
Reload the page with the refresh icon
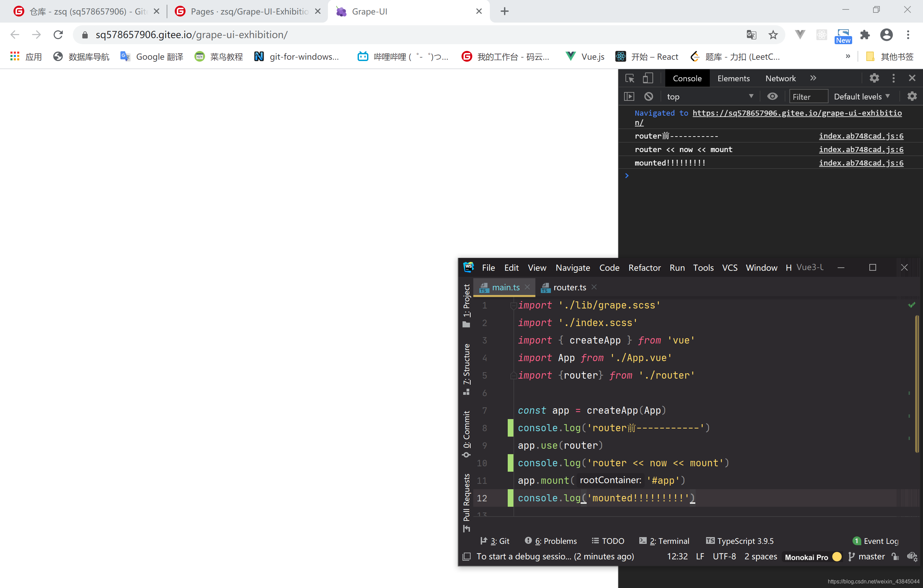58,35
